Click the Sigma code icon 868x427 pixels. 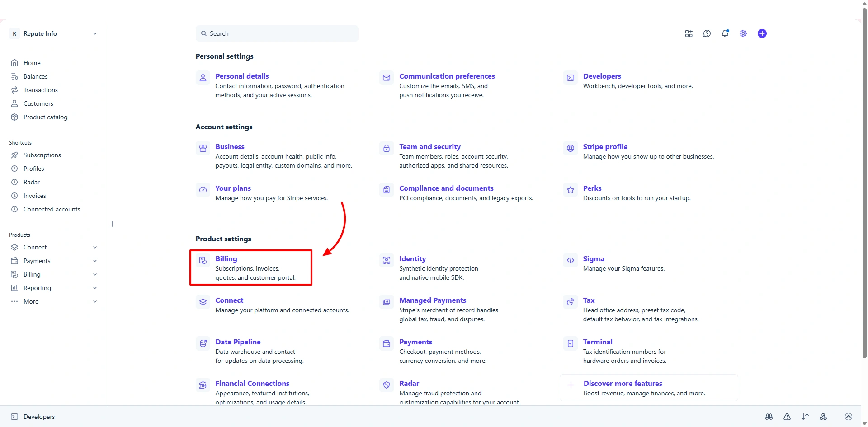pos(571,260)
